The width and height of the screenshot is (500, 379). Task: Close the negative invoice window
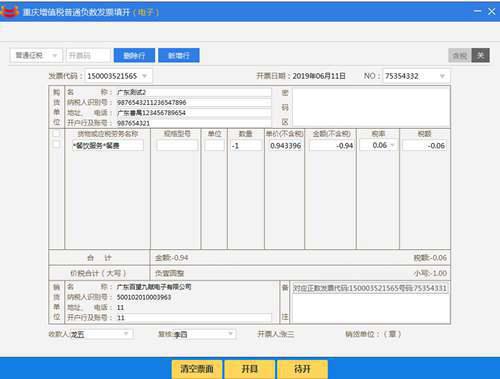492,11
